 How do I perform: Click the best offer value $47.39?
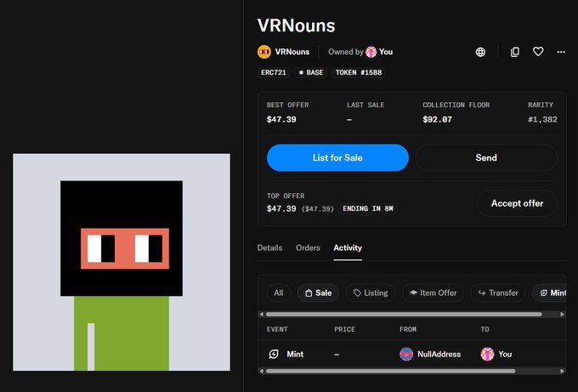(x=281, y=120)
